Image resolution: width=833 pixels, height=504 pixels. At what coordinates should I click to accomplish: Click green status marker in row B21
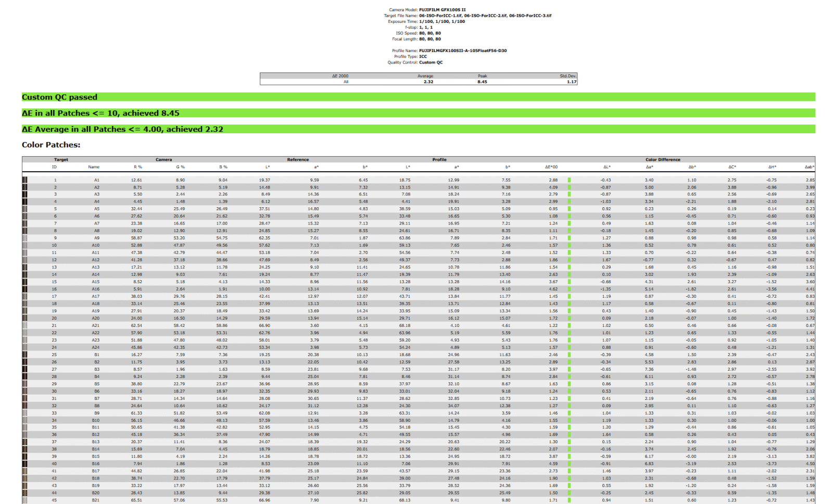pyautogui.click(x=569, y=500)
